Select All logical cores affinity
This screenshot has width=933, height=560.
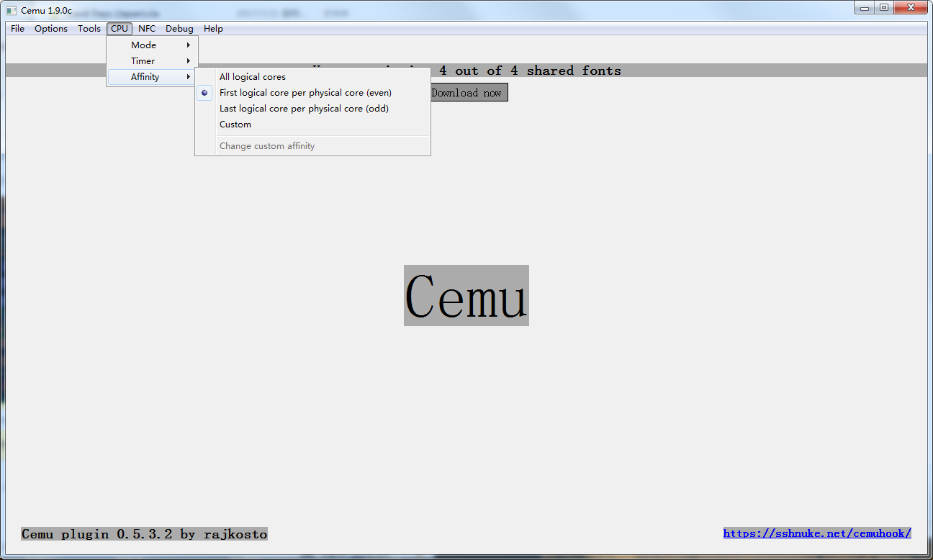312,77
